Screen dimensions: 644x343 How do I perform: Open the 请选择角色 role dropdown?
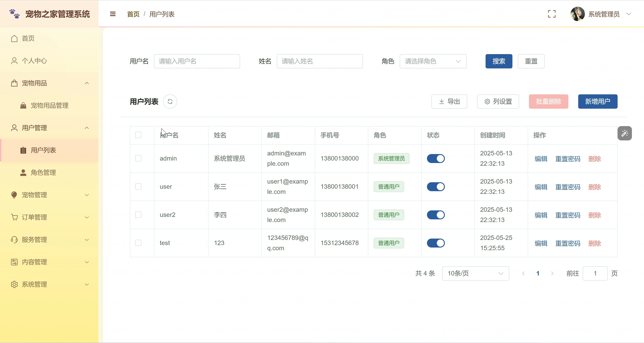pos(433,61)
